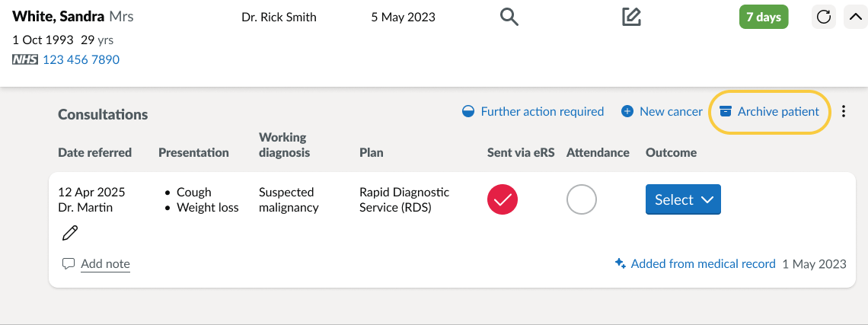
Task: Collapse the patient header with up chevron
Action: click(x=855, y=18)
